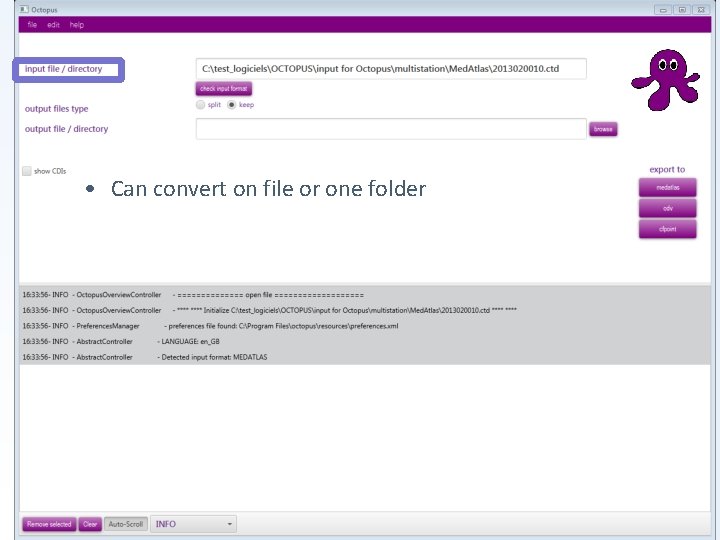Open the edit menu
This screenshot has height=540, width=720.
53,25
